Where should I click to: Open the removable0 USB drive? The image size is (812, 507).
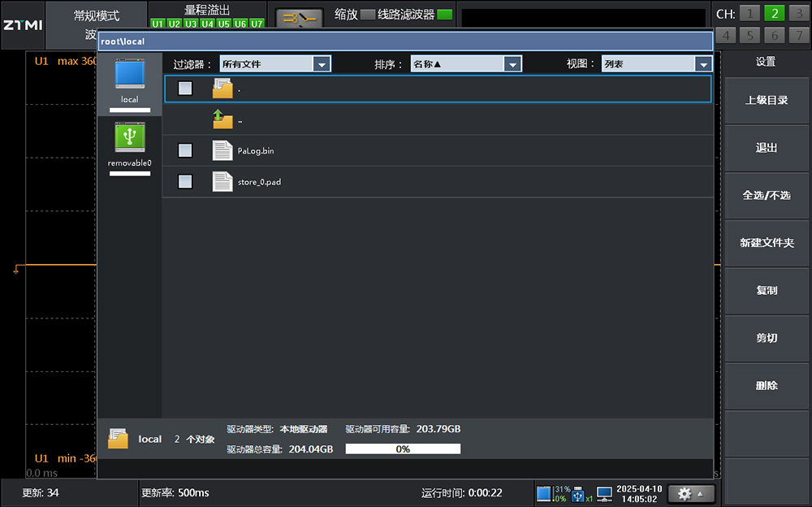click(x=130, y=137)
